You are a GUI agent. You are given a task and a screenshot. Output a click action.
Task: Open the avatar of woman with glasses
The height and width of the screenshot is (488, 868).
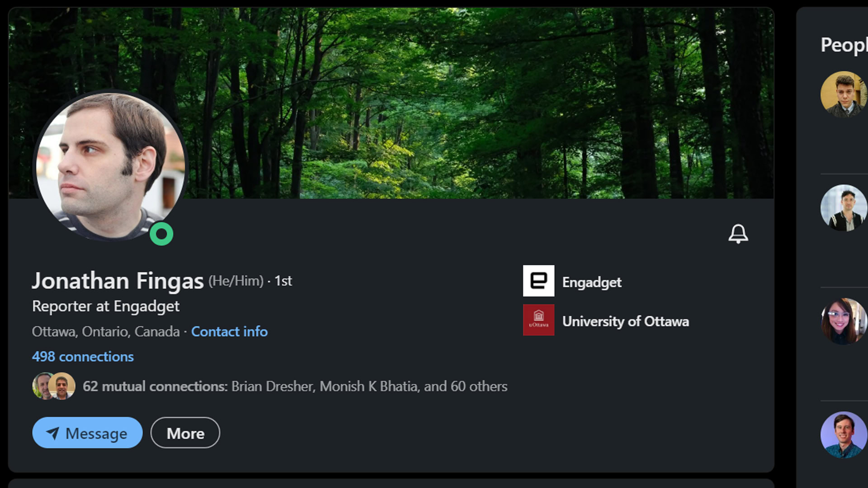843,321
